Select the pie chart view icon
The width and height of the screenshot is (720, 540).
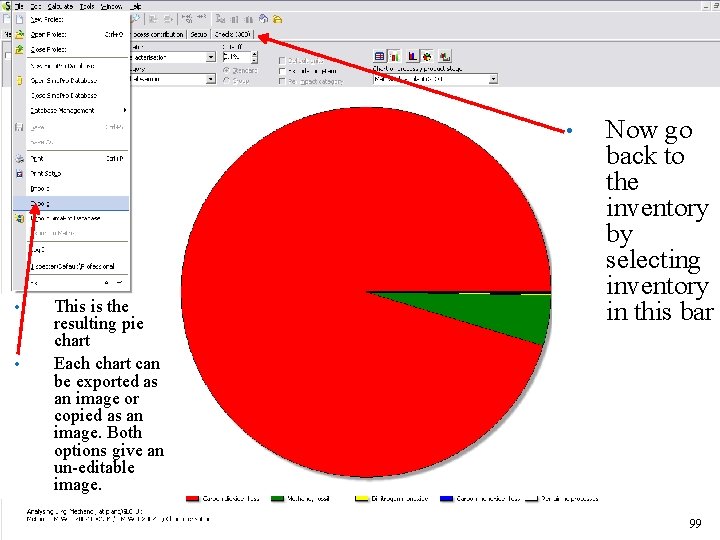[x=427, y=56]
